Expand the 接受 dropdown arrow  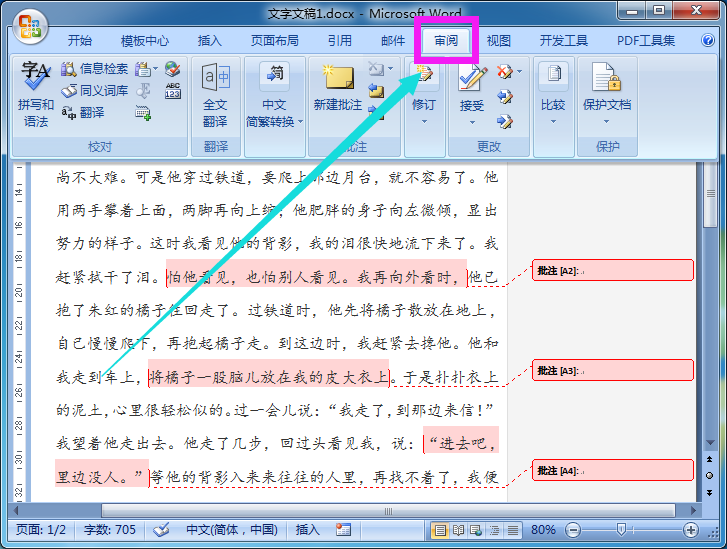point(472,122)
